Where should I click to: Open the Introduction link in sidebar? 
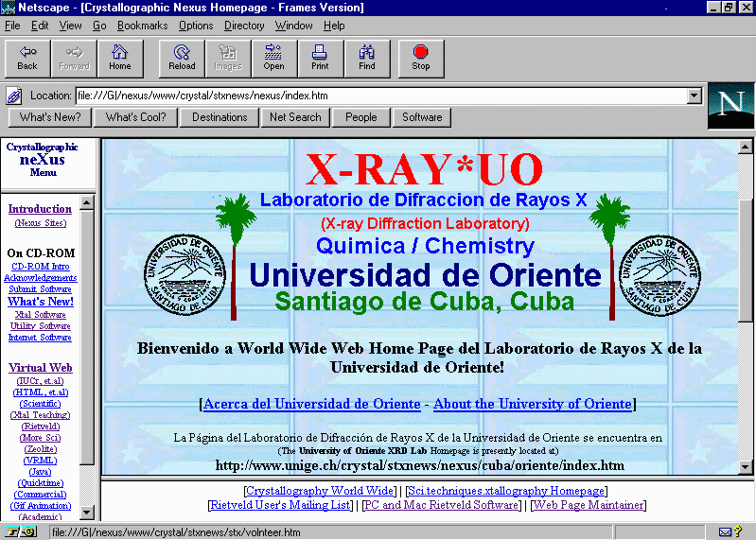point(40,209)
